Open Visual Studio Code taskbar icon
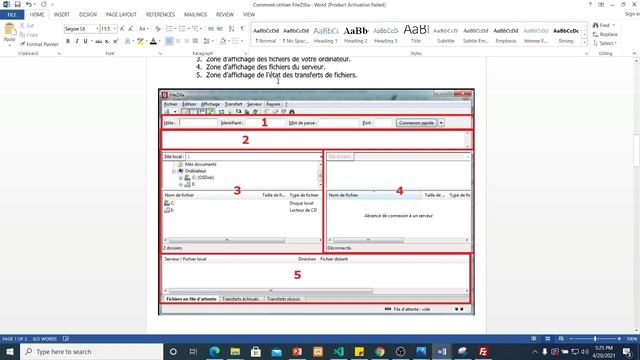Image resolution: width=640 pixels, height=360 pixels. pyautogui.click(x=338, y=351)
